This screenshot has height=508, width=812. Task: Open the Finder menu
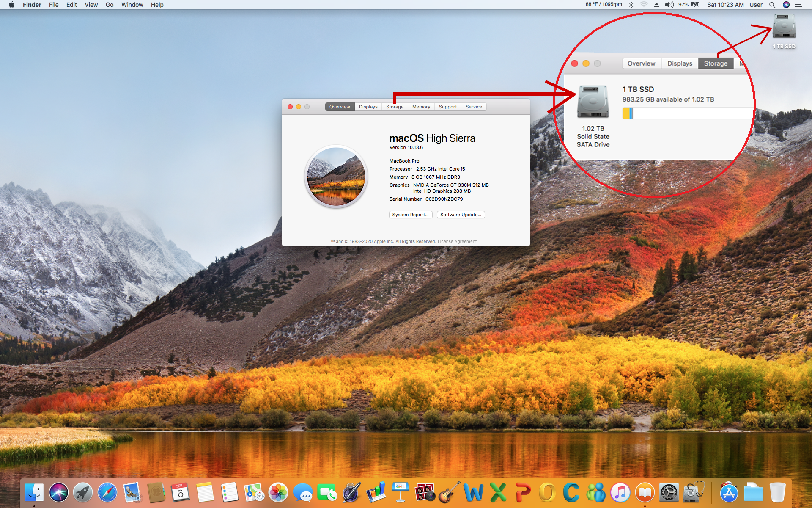click(x=32, y=5)
